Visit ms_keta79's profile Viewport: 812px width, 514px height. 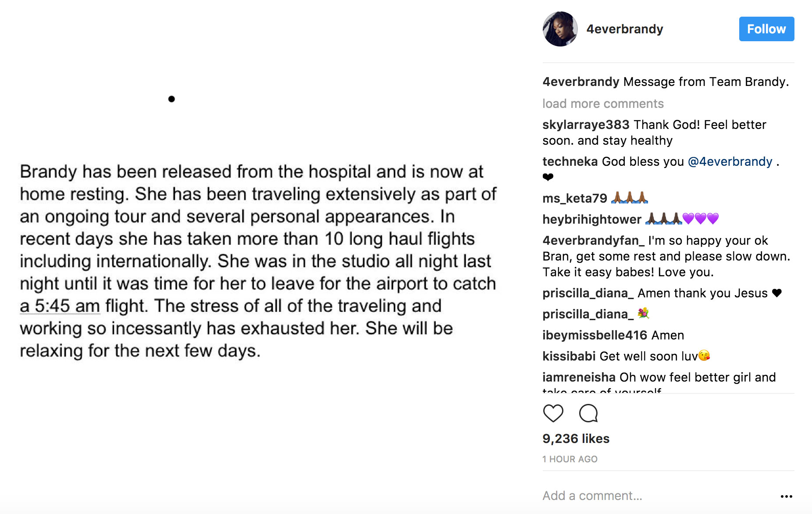(574, 198)
